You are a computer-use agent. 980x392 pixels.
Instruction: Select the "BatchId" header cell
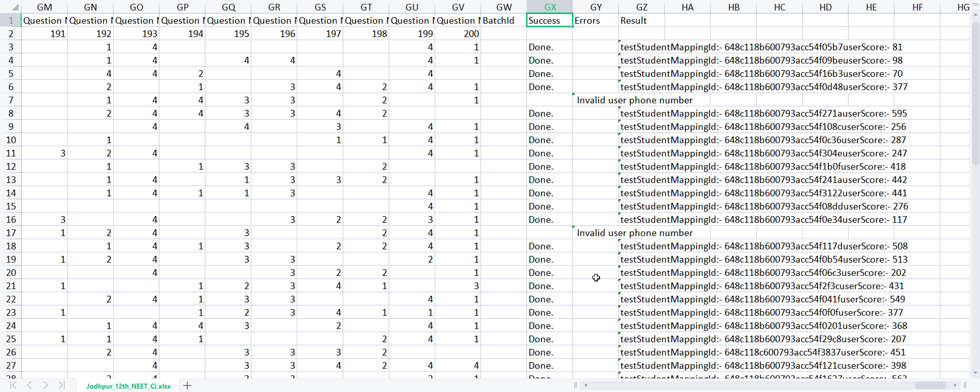coord(504,21)
